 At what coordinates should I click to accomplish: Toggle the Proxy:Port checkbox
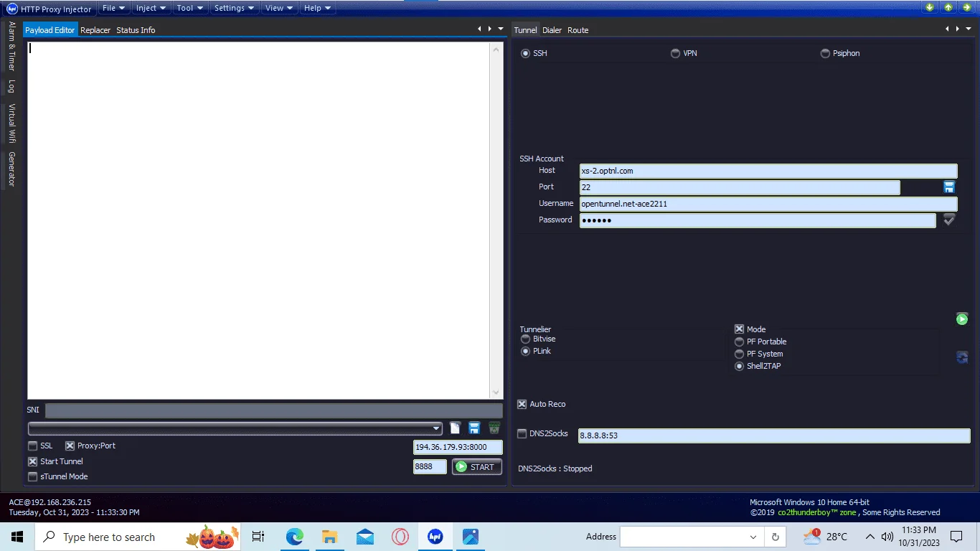[x=70, y=446]
